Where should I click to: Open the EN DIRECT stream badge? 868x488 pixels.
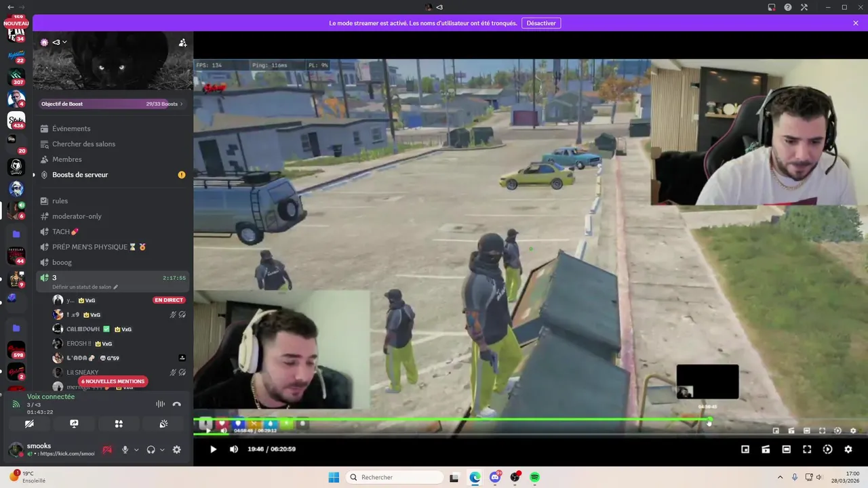[x=169, y=300]
